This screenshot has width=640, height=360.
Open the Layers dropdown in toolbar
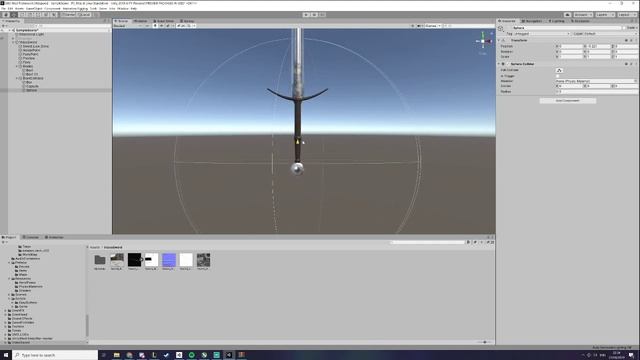click(604, 15)
